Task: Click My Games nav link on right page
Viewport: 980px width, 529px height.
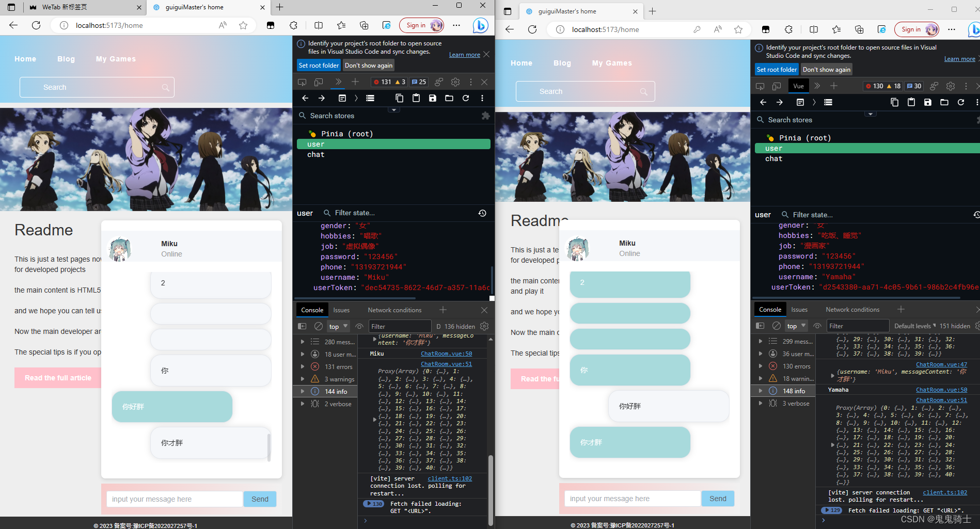Action: (x=612, y=63)
